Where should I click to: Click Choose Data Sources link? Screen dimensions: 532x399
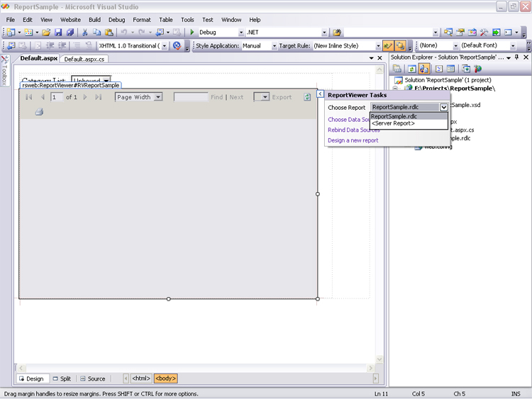click(x=348, y=119)
